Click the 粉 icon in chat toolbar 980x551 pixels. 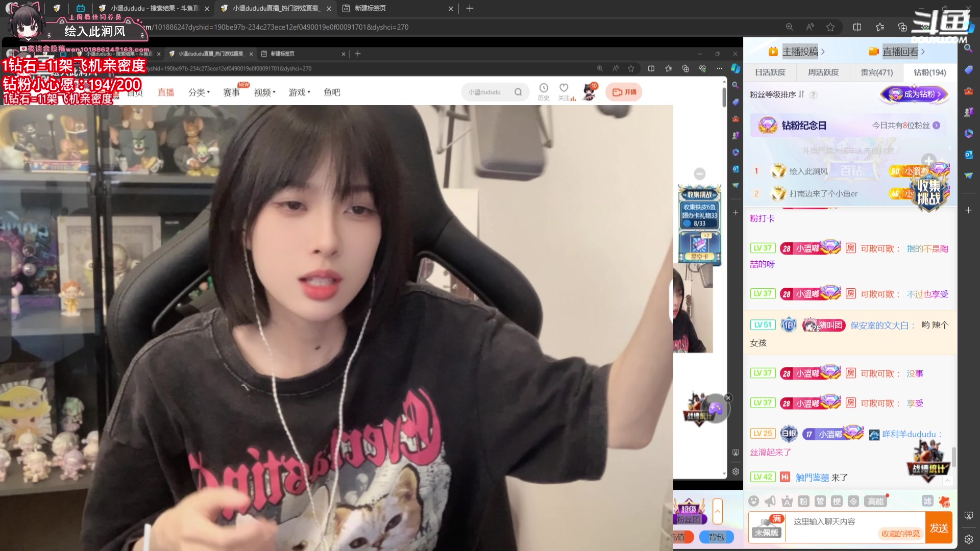[x=803, y=501]
